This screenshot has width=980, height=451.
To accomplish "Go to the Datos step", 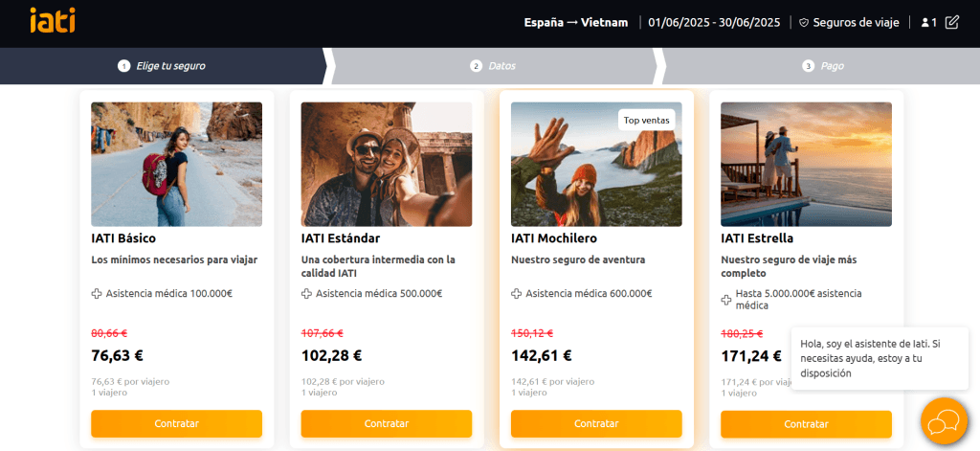I will [x=494, y=66].
